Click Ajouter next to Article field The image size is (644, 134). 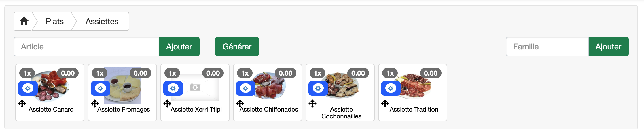point(179,47)
